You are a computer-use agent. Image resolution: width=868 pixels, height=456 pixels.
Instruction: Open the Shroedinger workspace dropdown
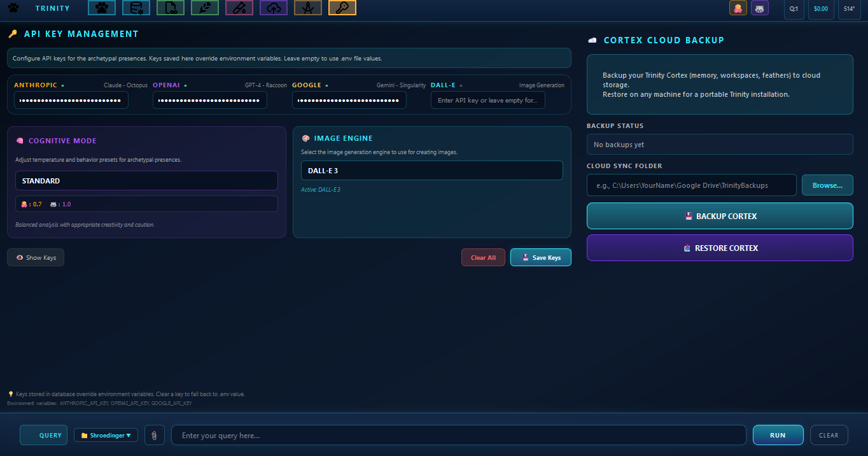coord(106,435)
